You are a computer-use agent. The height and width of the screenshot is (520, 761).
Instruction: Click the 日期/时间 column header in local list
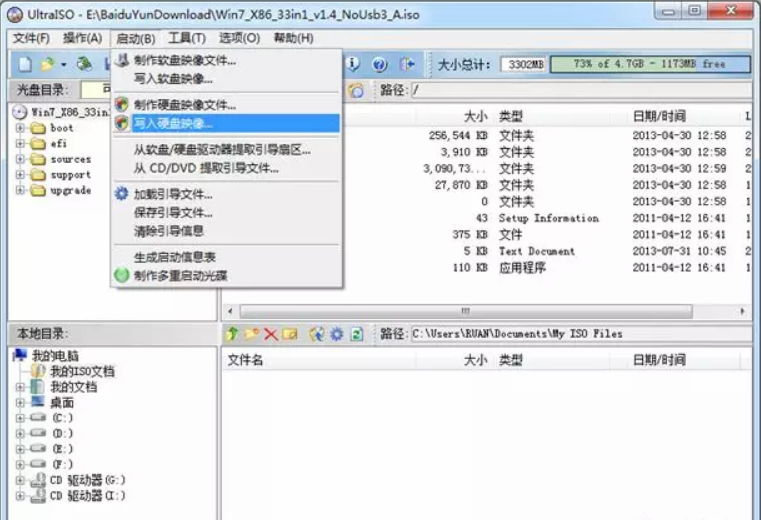[x=658, y=360]
